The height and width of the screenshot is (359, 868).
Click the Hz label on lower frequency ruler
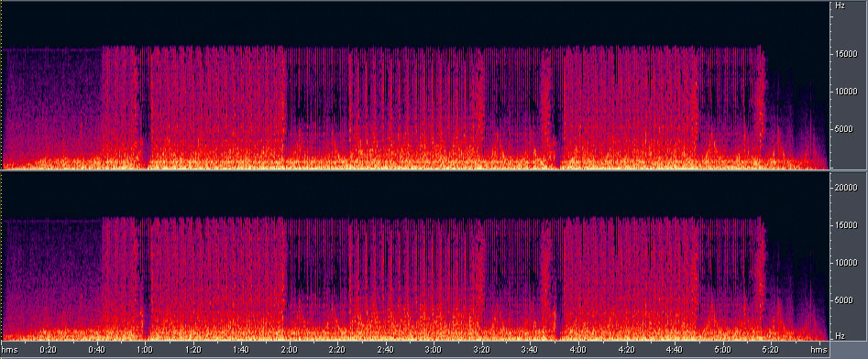tap(841, 336)
